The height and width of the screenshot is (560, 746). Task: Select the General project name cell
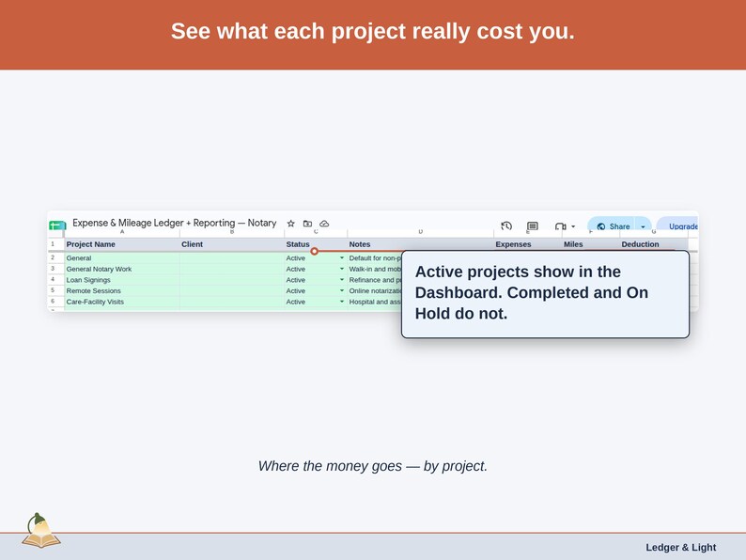[122, 257]
